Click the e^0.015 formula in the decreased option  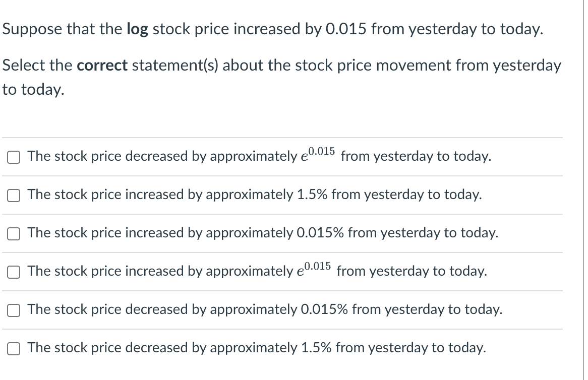tap(318, 154)
